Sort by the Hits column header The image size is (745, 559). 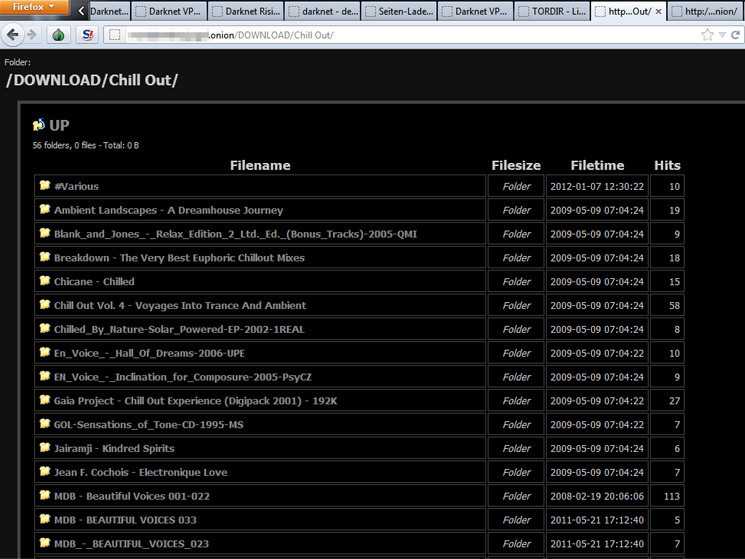click(x=667, y=165)
